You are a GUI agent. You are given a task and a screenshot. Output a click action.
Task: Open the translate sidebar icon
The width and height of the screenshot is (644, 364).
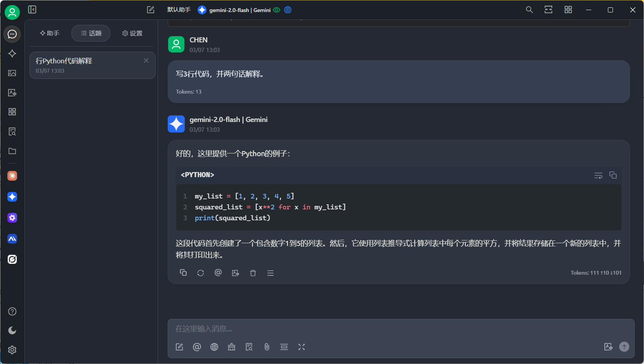12,92
